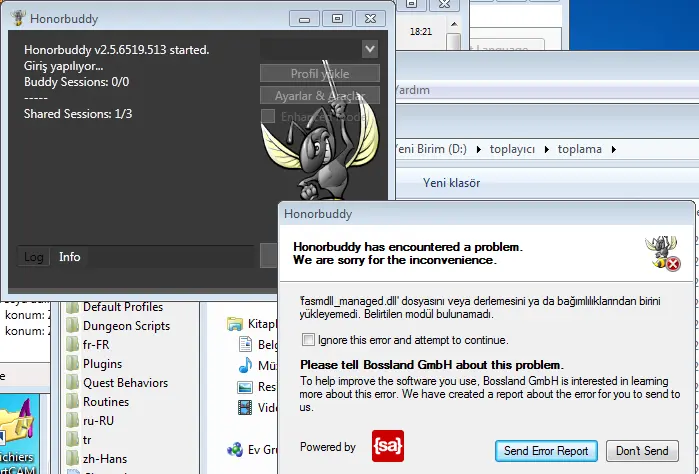This screenshot has width=699, height=474.
Task: Switch to the Info tab
Action: coord(70,257)
